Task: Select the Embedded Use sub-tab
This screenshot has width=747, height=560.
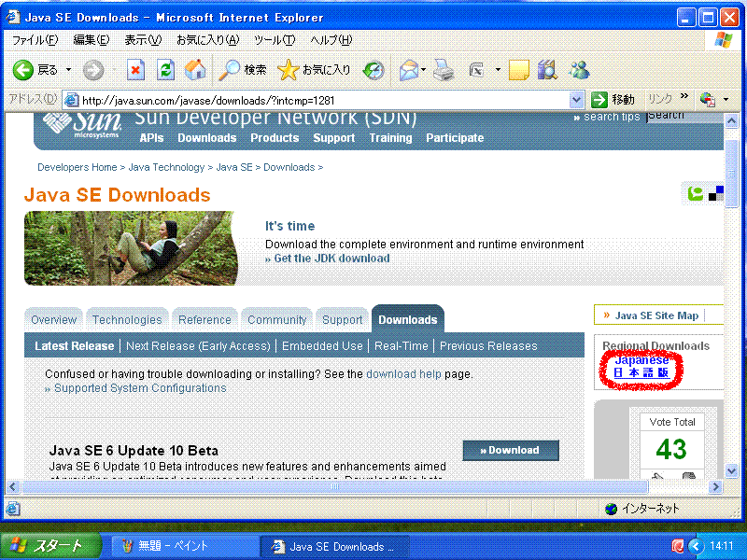Action: click(x=322, y=345)
